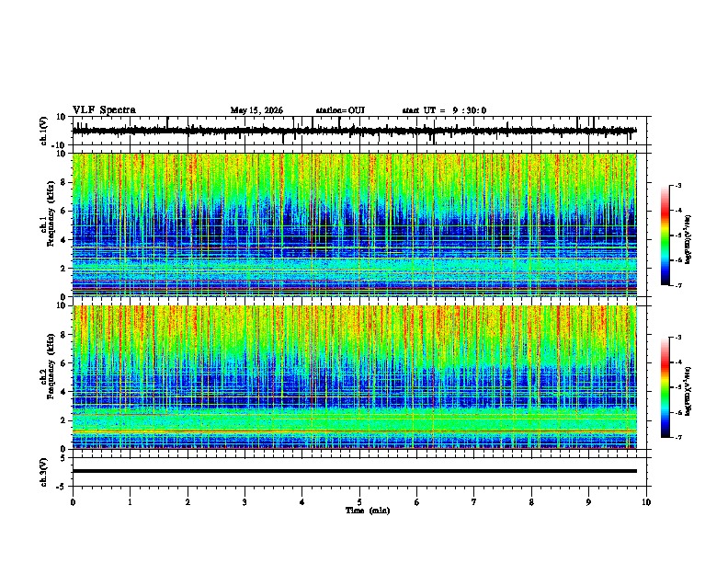Image resolution: width=728 pixels, height=563 pixels.
Task: Click the ch.1 Frequency (kHz) axis label
Action: coord(48,224)
